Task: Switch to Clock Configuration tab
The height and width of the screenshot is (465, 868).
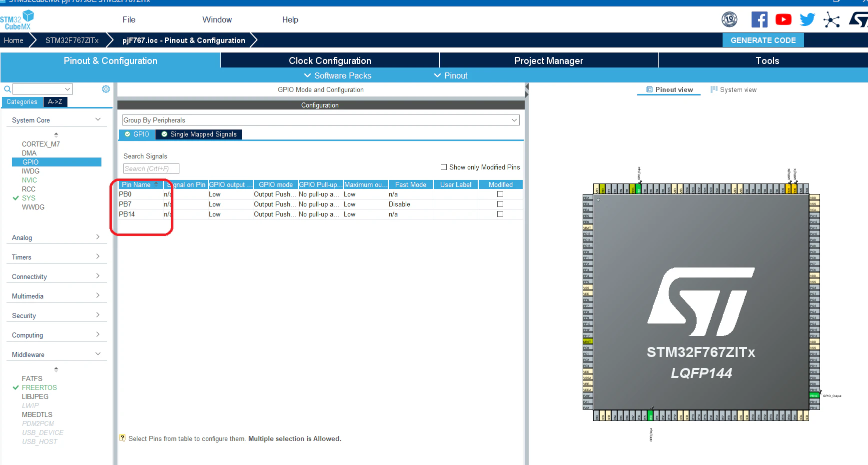Action: tap(330, 60)
